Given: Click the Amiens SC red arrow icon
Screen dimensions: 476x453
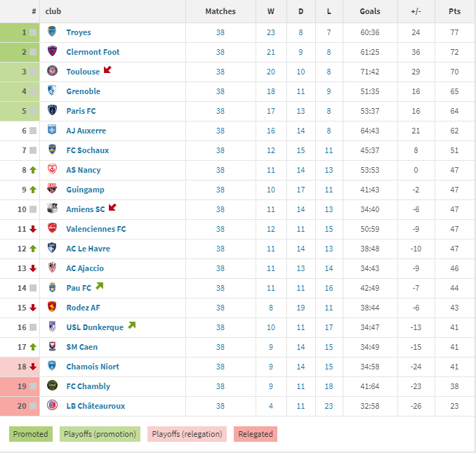Looking at the screenshot, I should pos(112,207).
